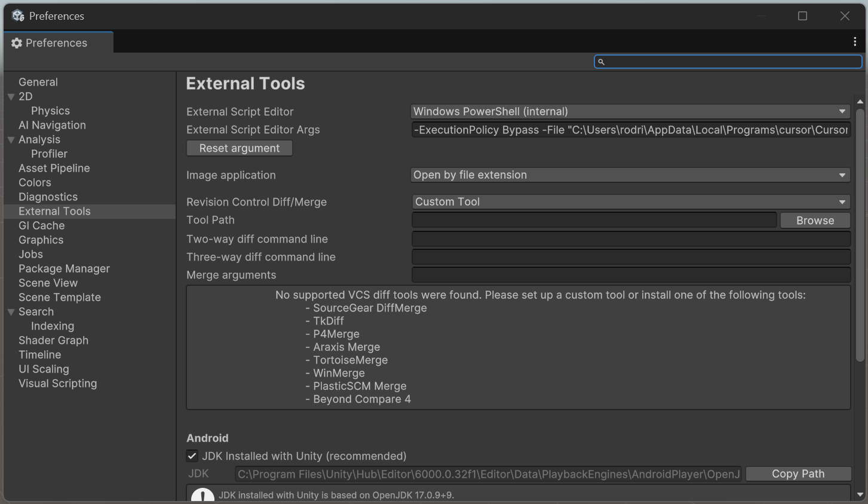Click the info icon beside the JDK notice
The height and width of the screenshot is (504, 868).
coord(202,495)
